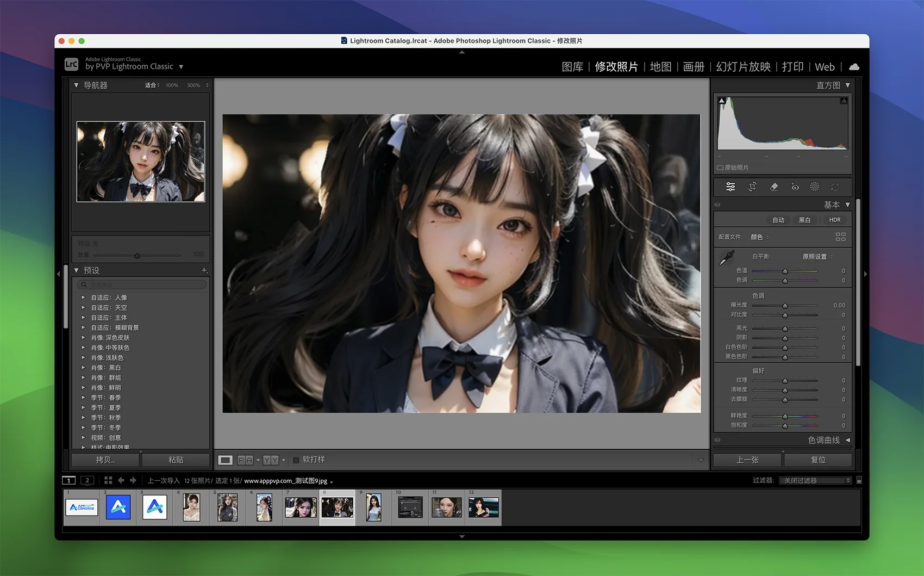The image size is (924, 576).
Task: Switch to the 图库 module
Action: [572, 67]
